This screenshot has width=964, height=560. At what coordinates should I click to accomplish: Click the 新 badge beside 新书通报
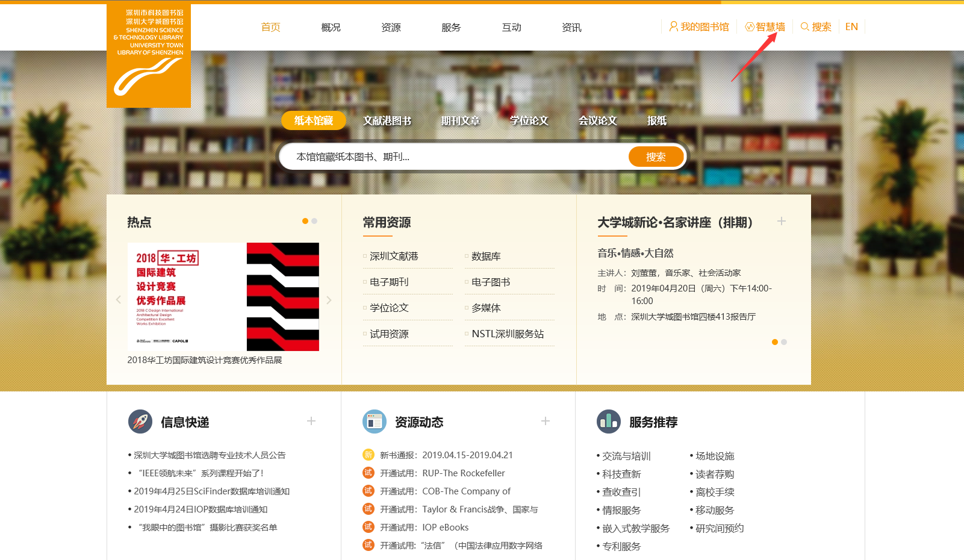click(368, 455)
